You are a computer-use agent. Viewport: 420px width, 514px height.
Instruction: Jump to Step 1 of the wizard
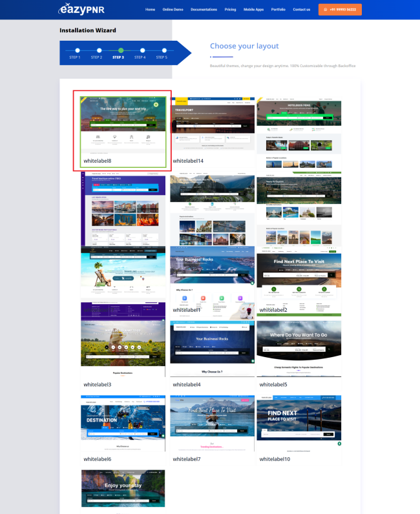tap(78, 50)
